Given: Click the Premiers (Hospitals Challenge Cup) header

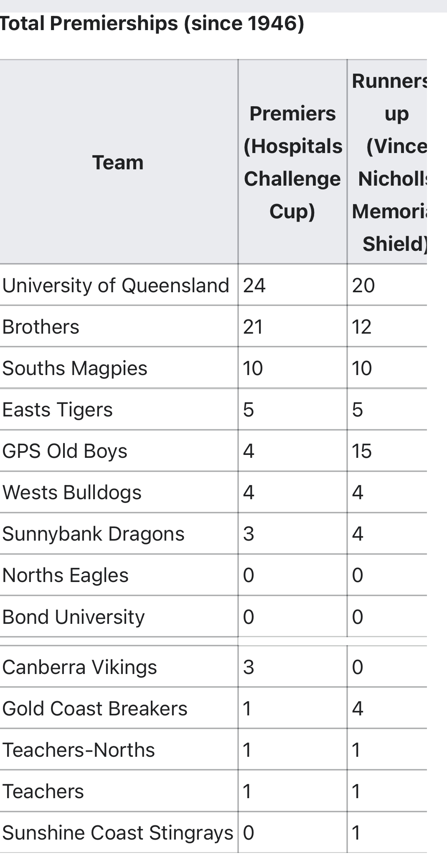Looking at the screenshot, I should pos(292,162).
